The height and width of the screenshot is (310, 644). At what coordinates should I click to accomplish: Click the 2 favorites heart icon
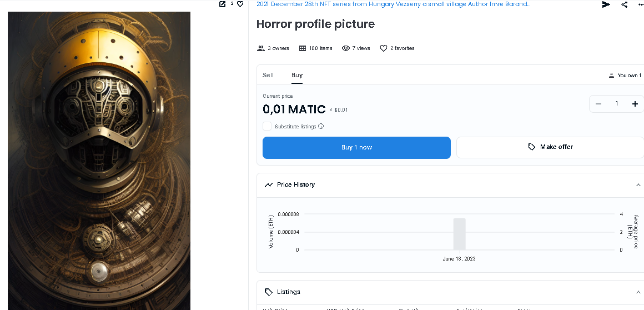[383, 48]
